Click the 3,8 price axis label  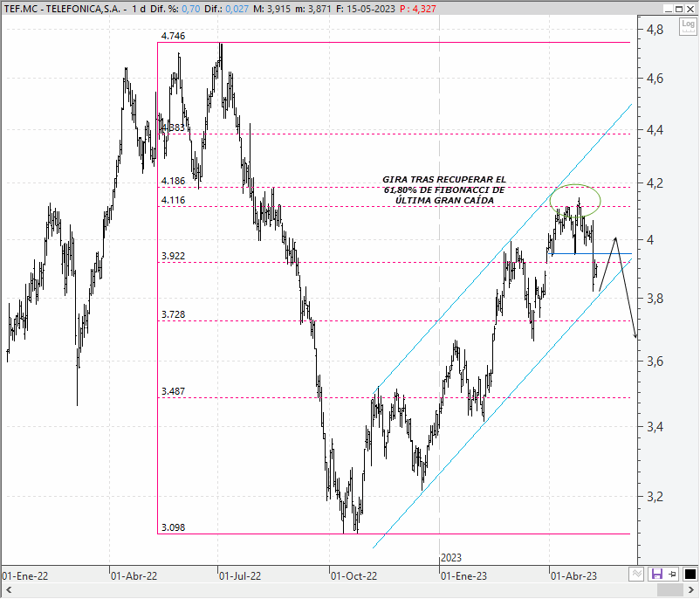(655, 299)
